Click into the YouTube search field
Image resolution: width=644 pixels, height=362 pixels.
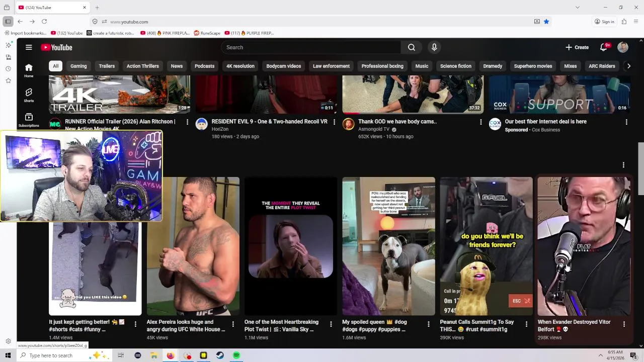tap(311, 47)
